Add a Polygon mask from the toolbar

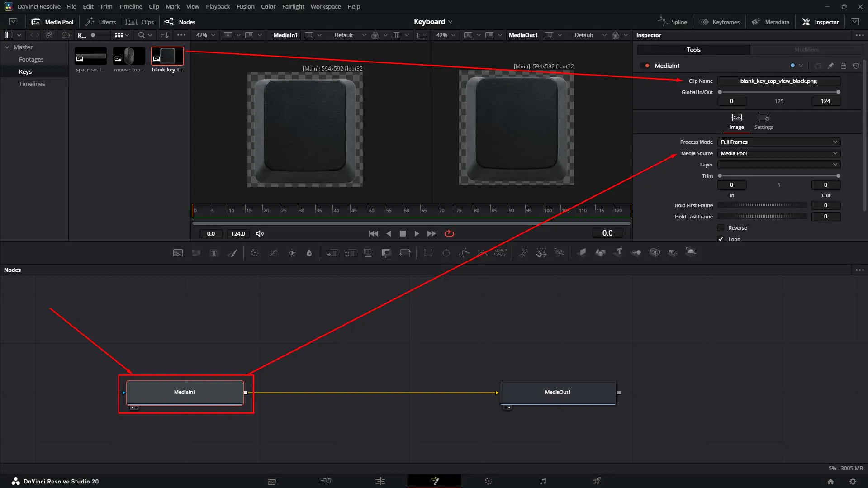(x=464, y=253)
